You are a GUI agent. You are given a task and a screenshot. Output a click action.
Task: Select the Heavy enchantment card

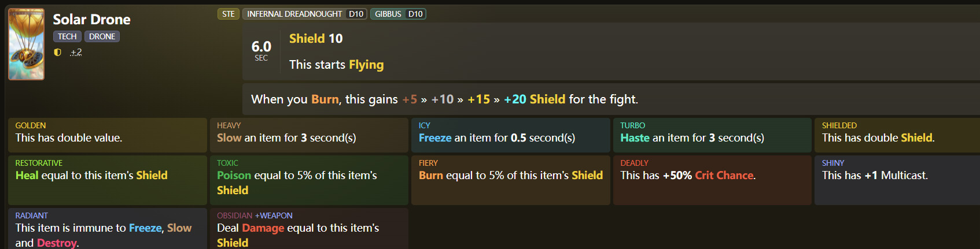[309, 135]
